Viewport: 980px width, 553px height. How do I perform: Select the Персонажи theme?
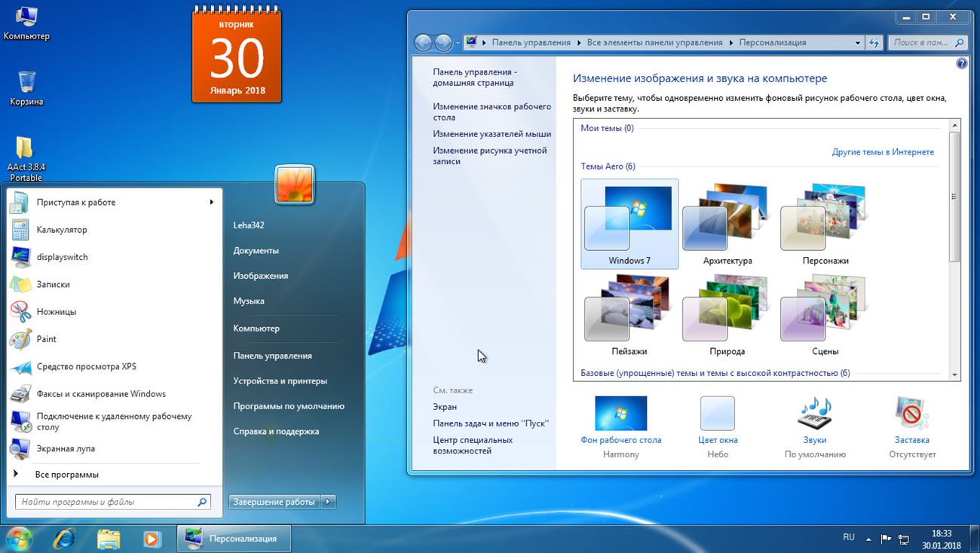click(825, 224)
